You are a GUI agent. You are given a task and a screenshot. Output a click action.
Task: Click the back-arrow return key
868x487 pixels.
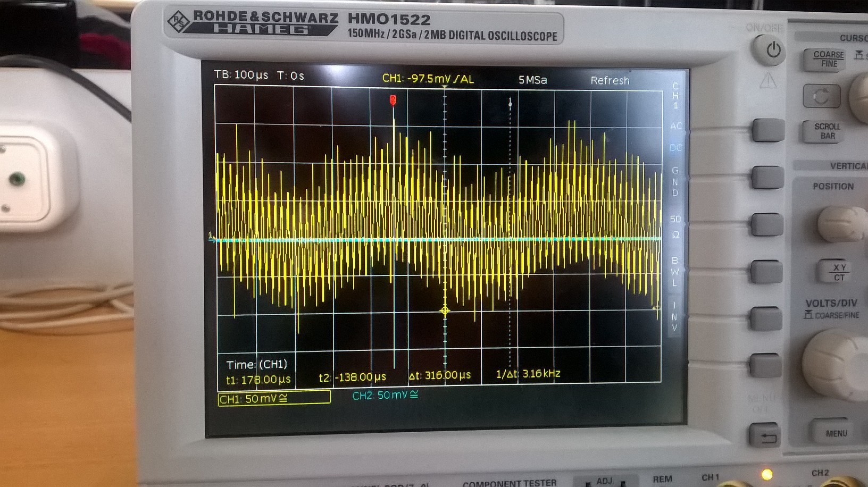[765, 435]
